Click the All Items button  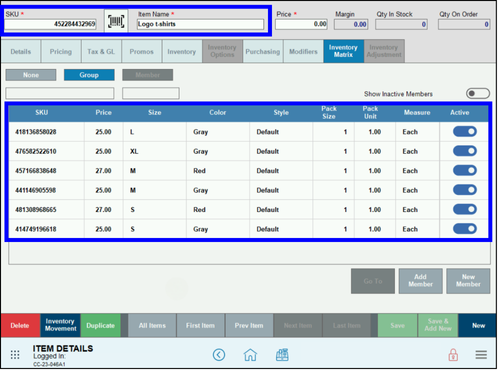point(152,325)
